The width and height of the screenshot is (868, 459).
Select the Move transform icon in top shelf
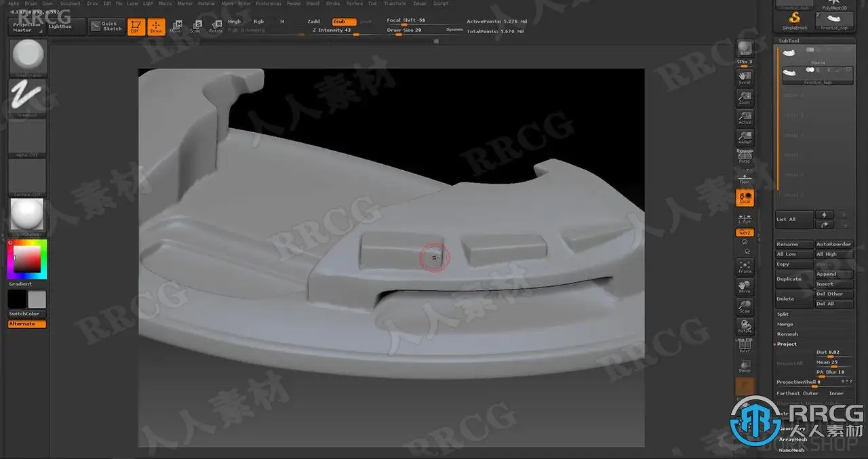point(176,26)
